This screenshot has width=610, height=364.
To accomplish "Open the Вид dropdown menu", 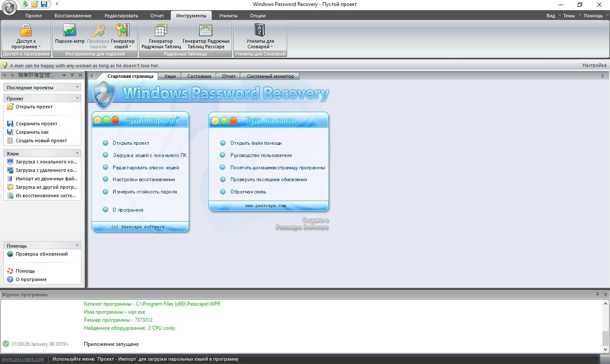I will [x=553, y=16].
